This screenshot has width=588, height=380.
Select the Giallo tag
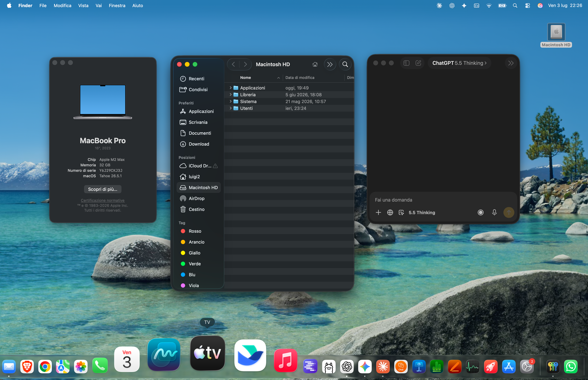pos(199,253)
